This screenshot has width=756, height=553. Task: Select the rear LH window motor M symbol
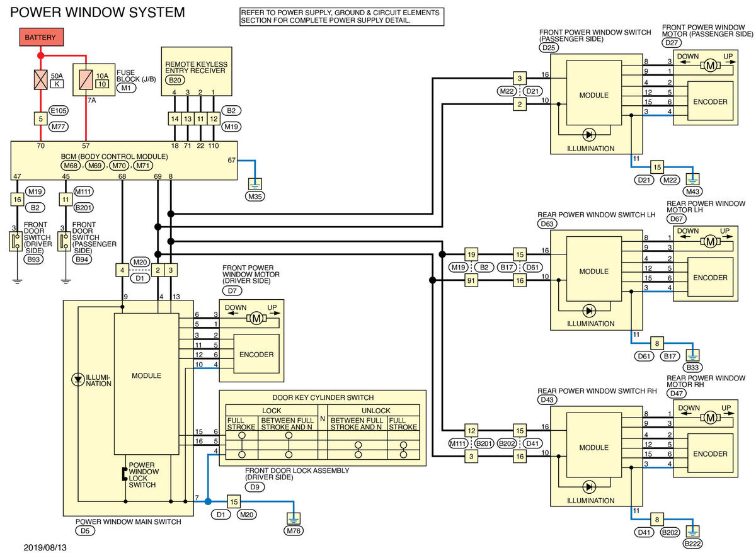710,242
